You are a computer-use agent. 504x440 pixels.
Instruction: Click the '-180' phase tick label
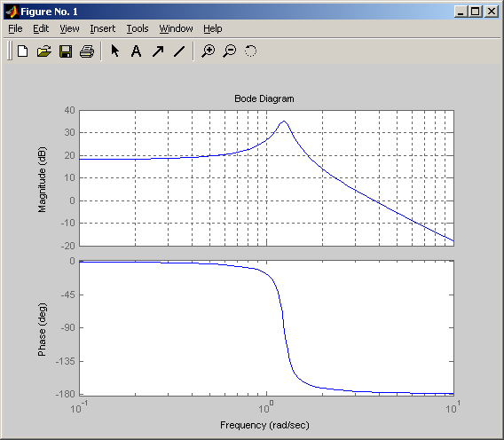point(66,394)
